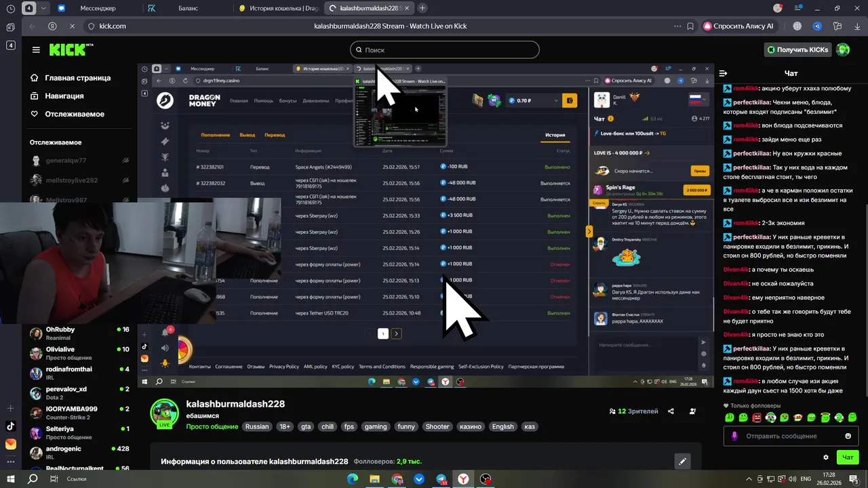The width and height of the screenshot is (868, 488).
Task: Click the Получить KICKs button
Action: click(x=798, y=49)
